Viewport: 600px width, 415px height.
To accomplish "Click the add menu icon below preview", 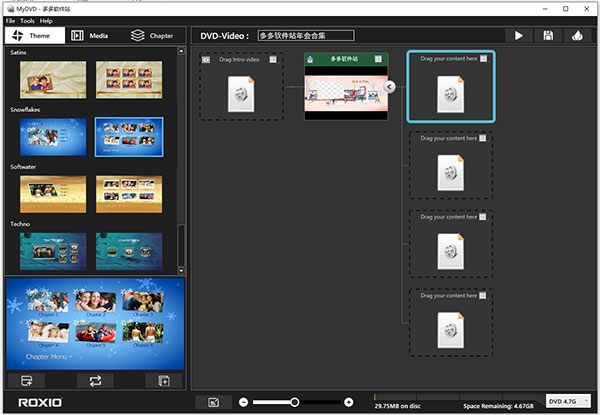I will coord(27,381).
